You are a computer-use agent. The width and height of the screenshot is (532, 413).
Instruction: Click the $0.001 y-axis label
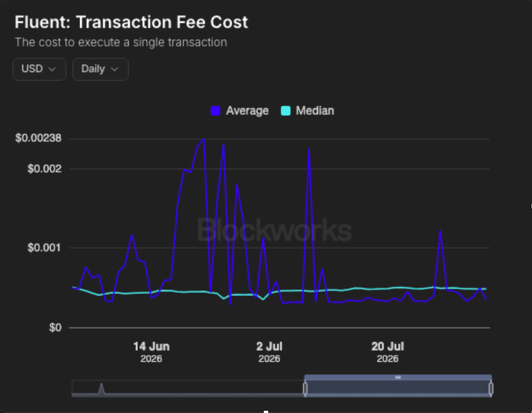(x=45, y=248)
